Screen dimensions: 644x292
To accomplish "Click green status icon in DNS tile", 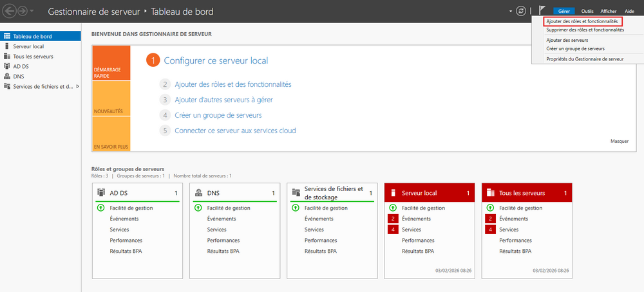I will pyautogui.click(x=198, y=208).
